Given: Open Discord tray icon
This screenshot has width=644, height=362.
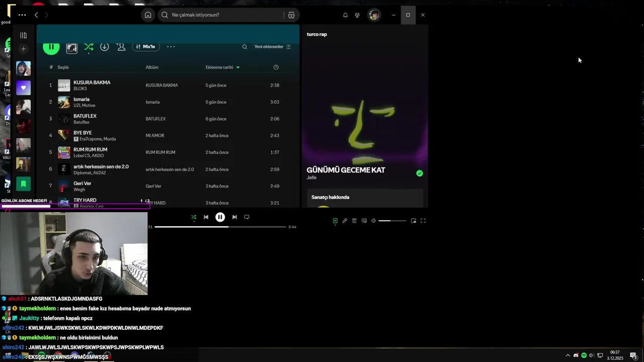Looking at the screenshot, I should click(576, 355).
